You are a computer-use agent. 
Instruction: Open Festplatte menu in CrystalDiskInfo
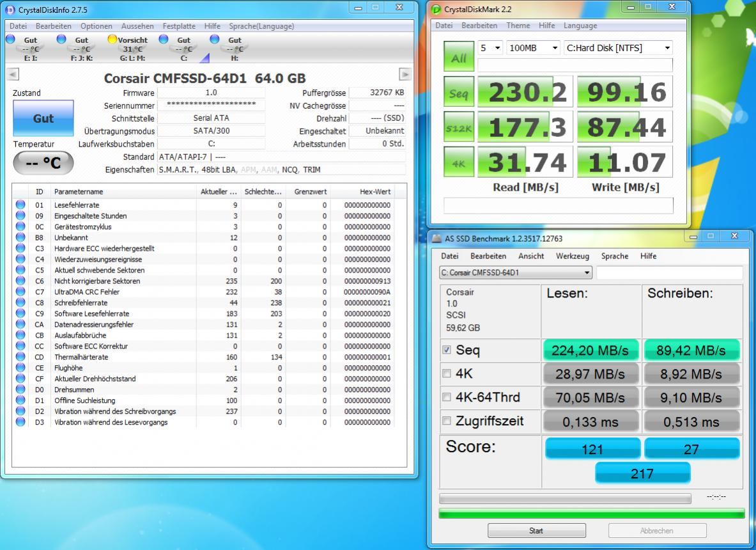point(179,26)
